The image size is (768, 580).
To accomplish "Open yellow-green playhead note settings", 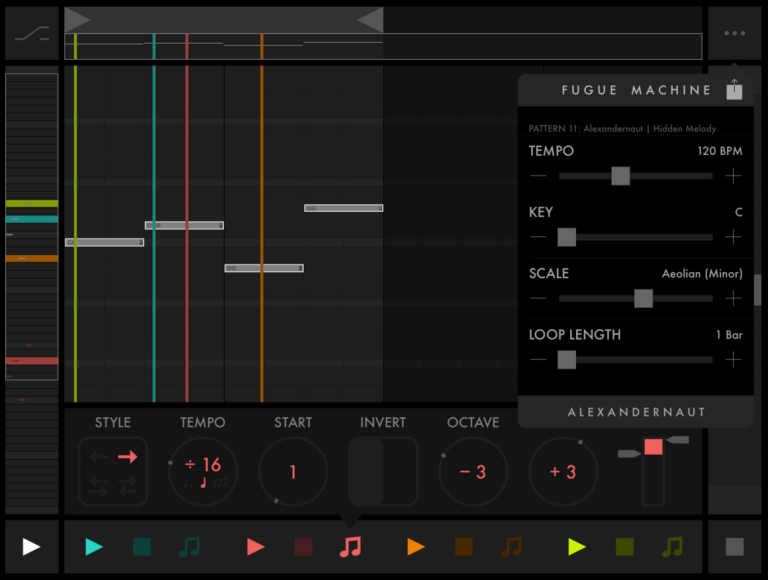I will 672,547.
